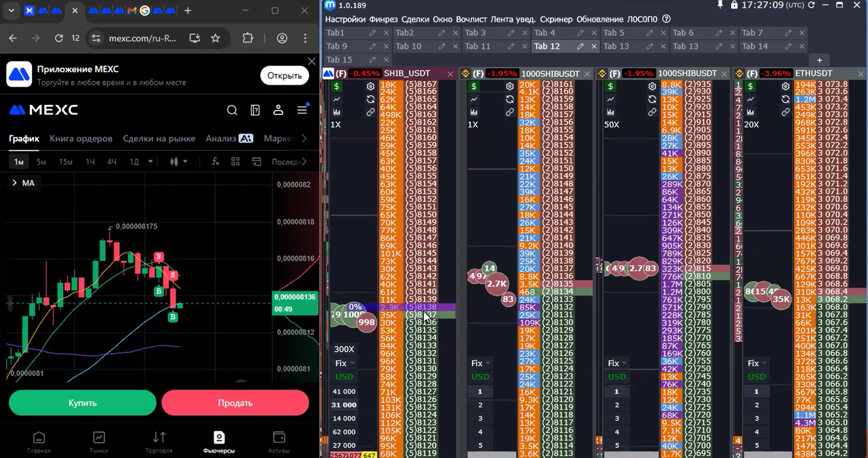Click the switch view icon beside indicators

click(x=256, y=162)
